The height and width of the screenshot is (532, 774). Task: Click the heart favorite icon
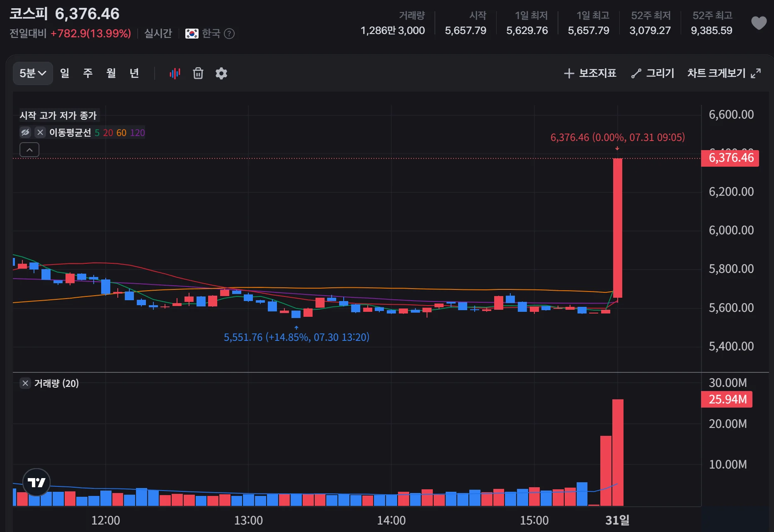pyautogui.click(x=759, y=23)
